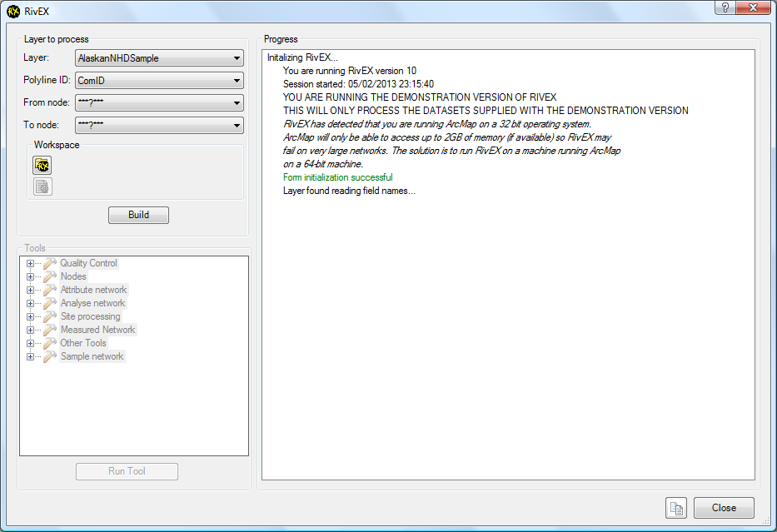Click the '32 bit operating system' warning line

pos(437,124)
